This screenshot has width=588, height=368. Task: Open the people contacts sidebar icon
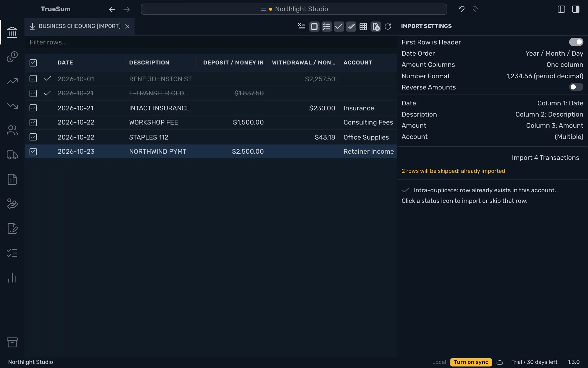(x=12, y=130)
